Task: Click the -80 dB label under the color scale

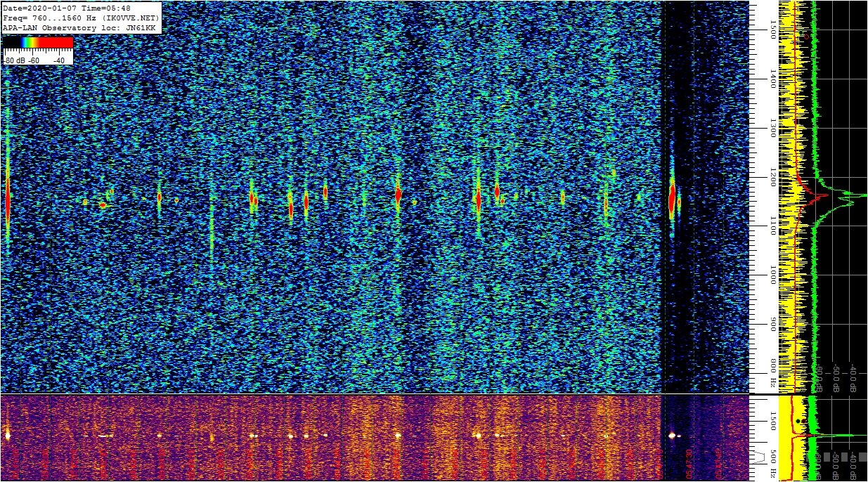Action: pos(14,60)
